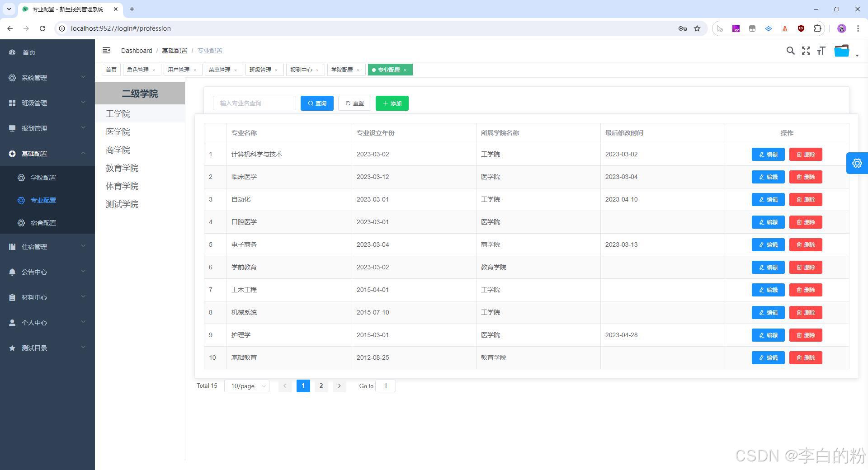868x470 pixels.
Task: Close the 学院配置 tag tab
Action: tap(358, 70)
